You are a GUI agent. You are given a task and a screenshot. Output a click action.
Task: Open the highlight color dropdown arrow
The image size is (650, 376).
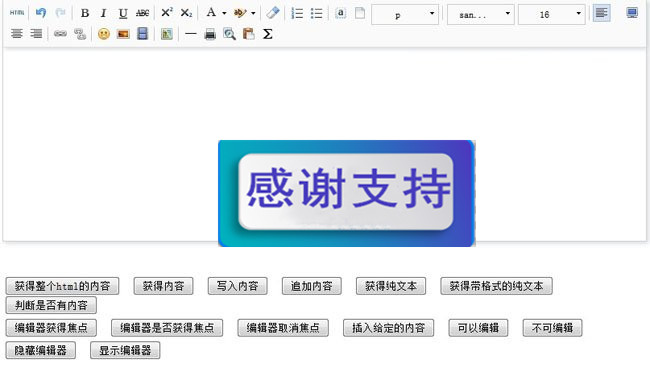253,13
